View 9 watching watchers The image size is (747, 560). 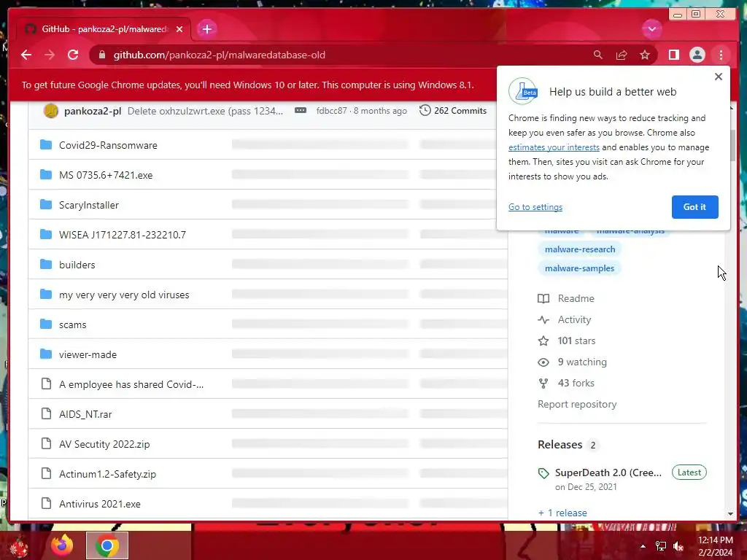pyautogui.click(x=582, y=362)
